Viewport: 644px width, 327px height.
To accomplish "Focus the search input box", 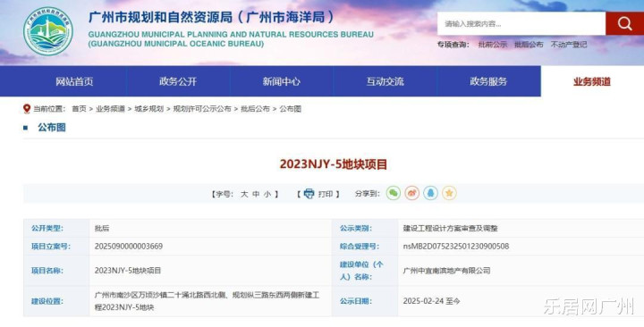I will pyautogui.click(x=521, y=23).
